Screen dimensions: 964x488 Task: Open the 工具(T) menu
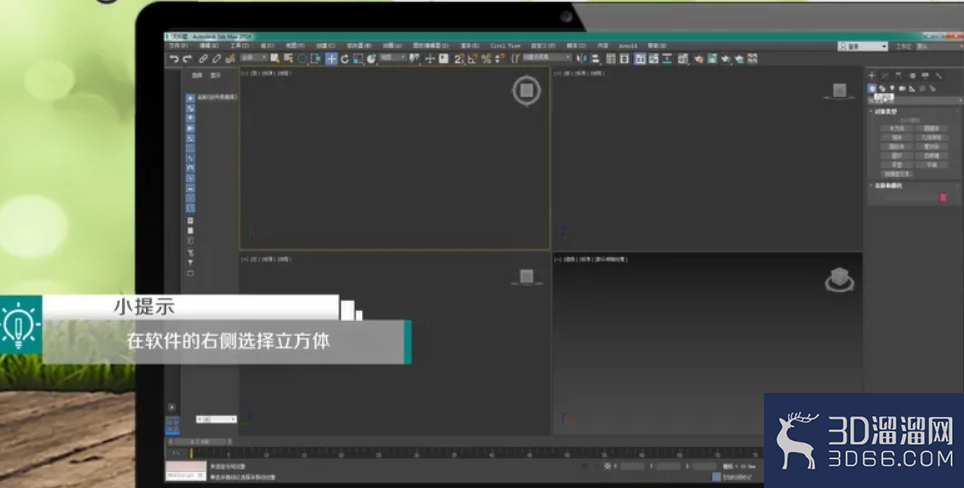pyautogui.click(x=239, y=45)
